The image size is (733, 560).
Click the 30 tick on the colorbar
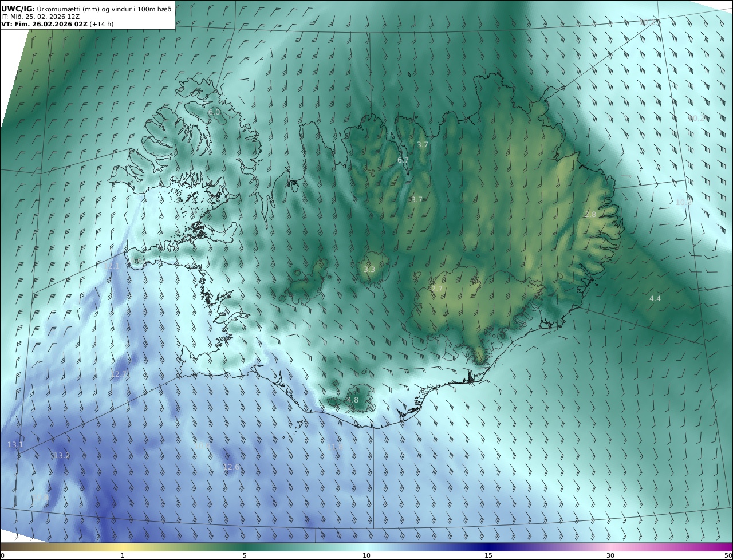click(610, 555)
